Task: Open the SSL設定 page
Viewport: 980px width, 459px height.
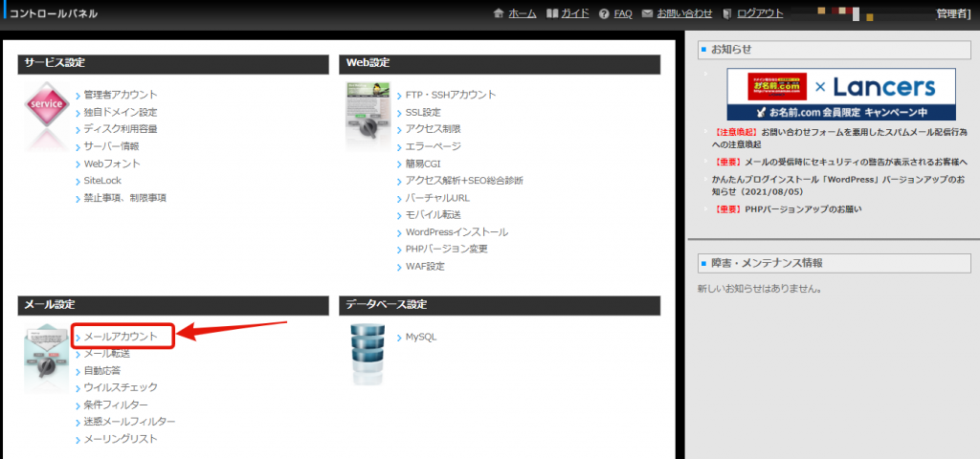Action: click(x=423, y=112)
